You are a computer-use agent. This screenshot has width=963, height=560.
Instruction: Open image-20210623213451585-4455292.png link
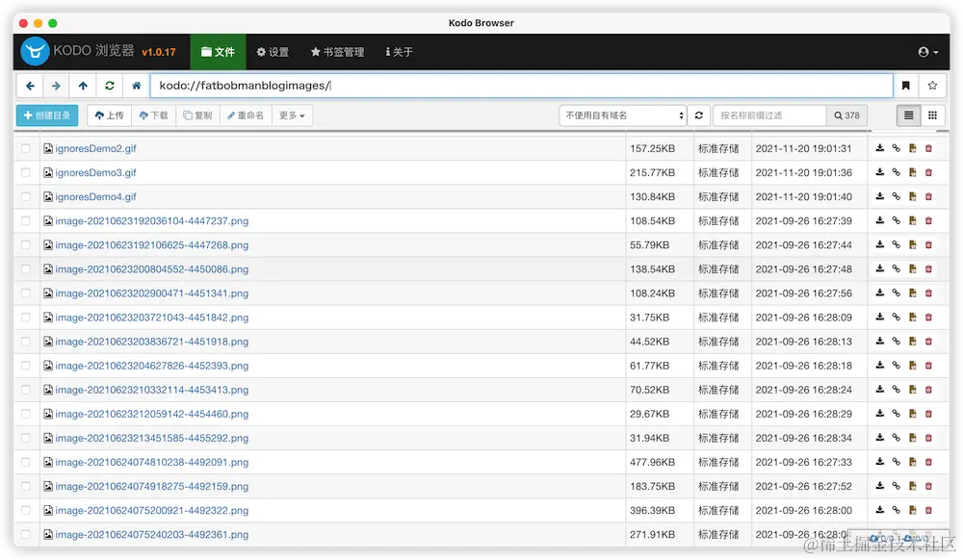(152, 438)
